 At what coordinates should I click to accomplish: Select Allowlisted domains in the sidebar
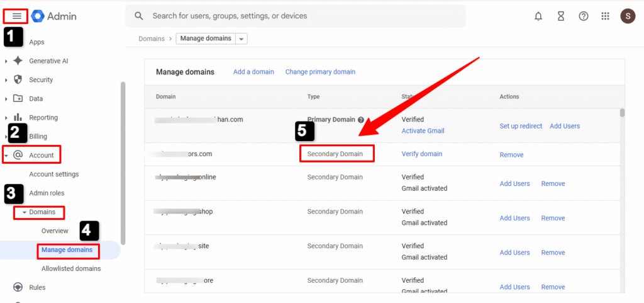(70, 268)
